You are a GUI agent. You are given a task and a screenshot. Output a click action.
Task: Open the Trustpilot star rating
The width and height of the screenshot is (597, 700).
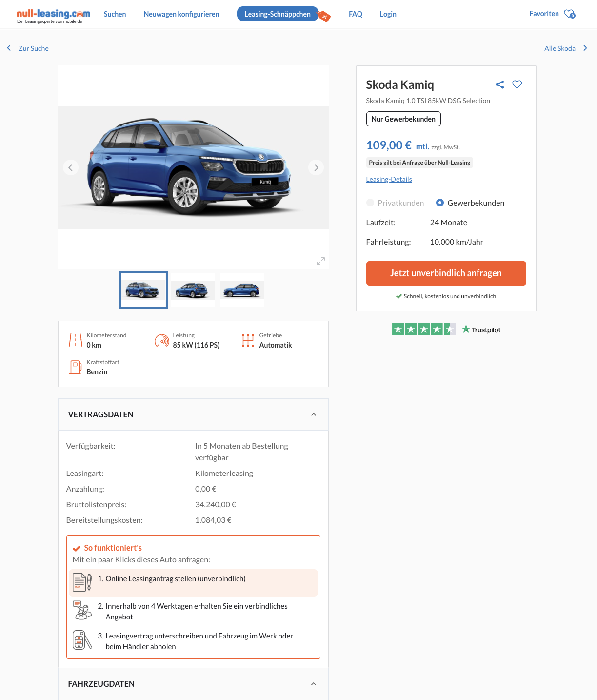pyautogui.click(x=423, y=329)
